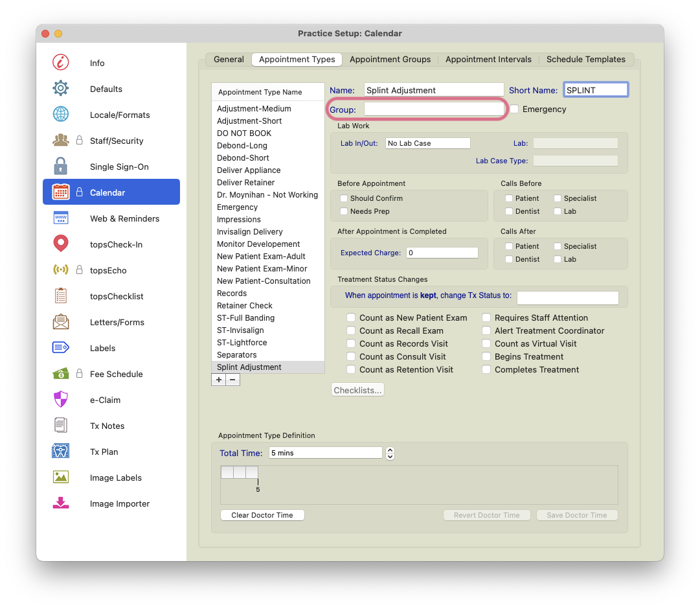Open the topsCheck-In map pin icon

(61, 244)
